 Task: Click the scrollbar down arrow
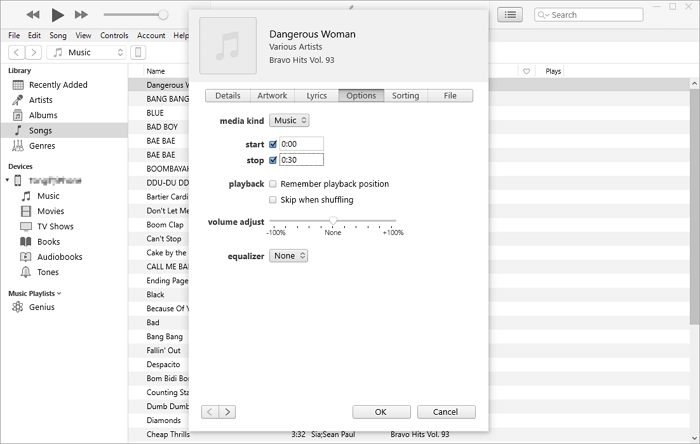[x=694, y=438]
